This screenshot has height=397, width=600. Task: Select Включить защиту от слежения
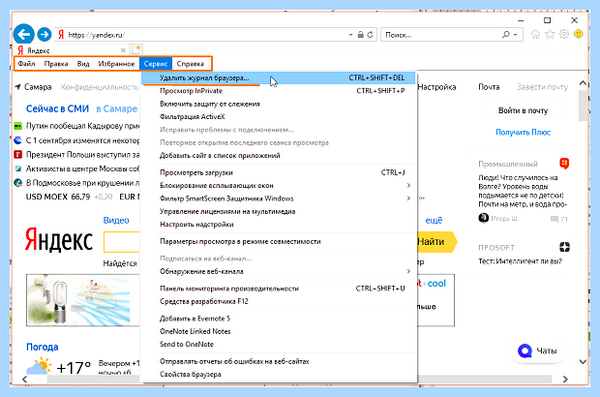[278, 104]
